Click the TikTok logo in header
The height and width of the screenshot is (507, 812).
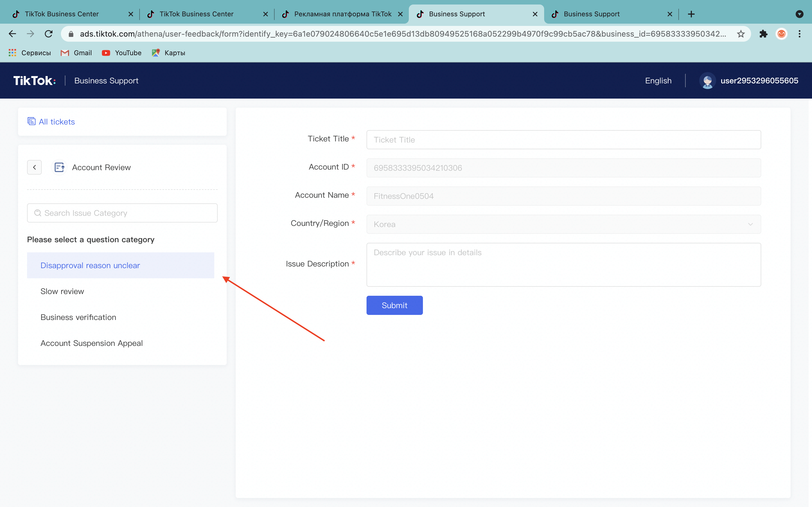pos(34,81)
